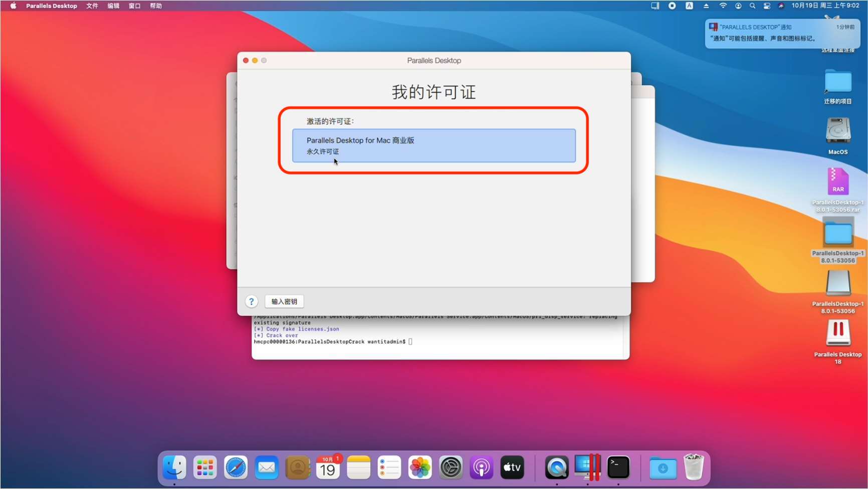
Task: Open Finder from the Dock
Action: 174,467
